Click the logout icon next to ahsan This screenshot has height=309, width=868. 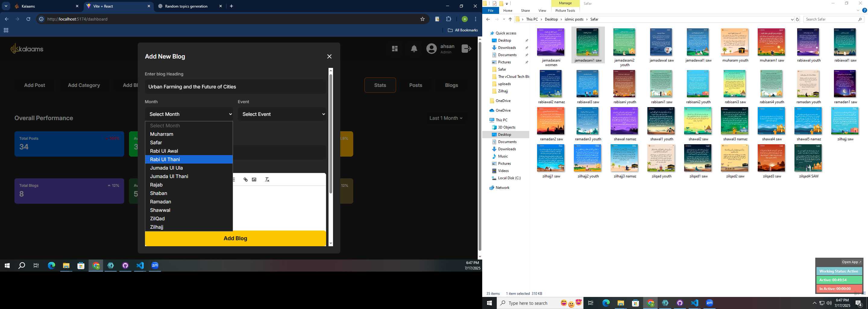pos(466,49)
